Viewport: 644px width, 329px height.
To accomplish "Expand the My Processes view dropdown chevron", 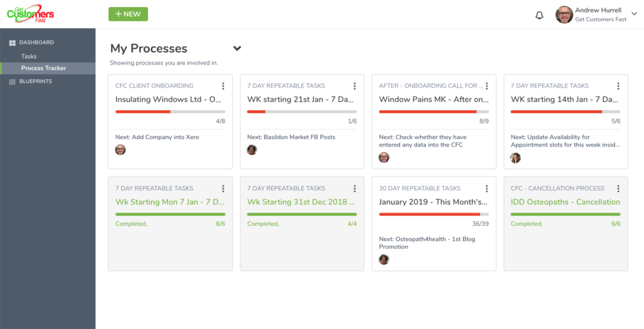I will coord(237,48).
